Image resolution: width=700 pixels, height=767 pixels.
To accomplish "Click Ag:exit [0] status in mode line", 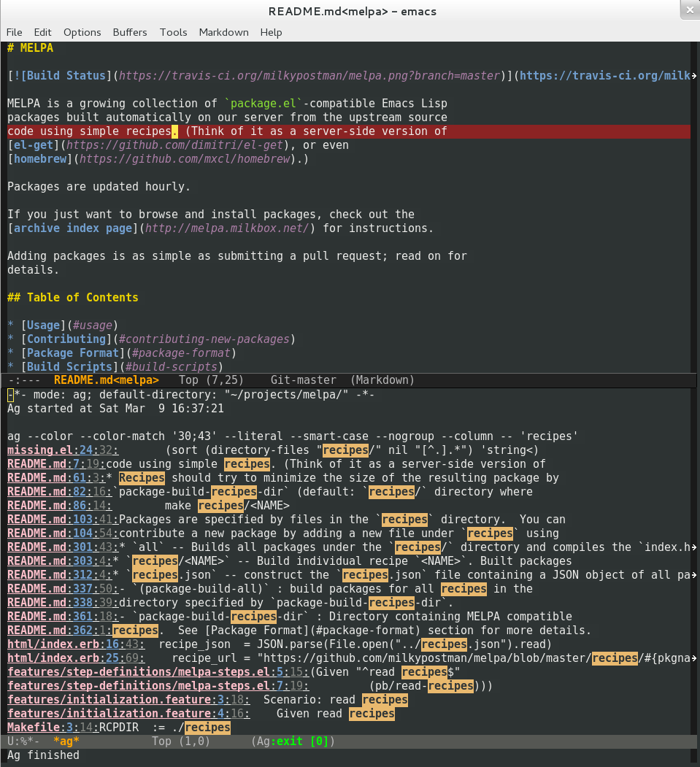I will coord(293,741).
